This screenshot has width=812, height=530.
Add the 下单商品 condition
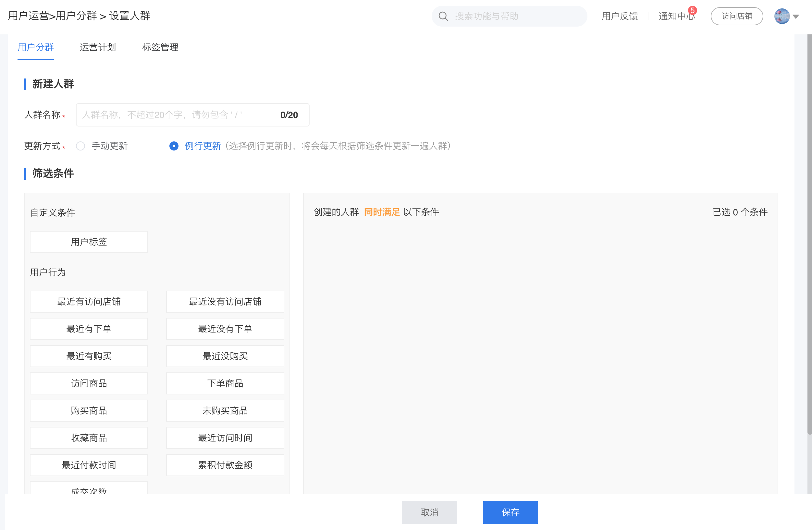225,383
